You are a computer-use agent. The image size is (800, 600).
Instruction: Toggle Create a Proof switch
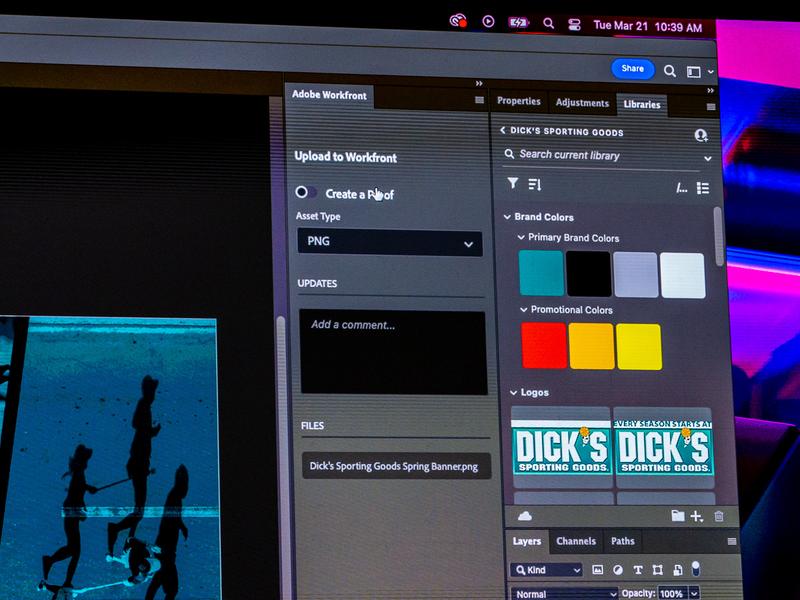tap(306, 192)
